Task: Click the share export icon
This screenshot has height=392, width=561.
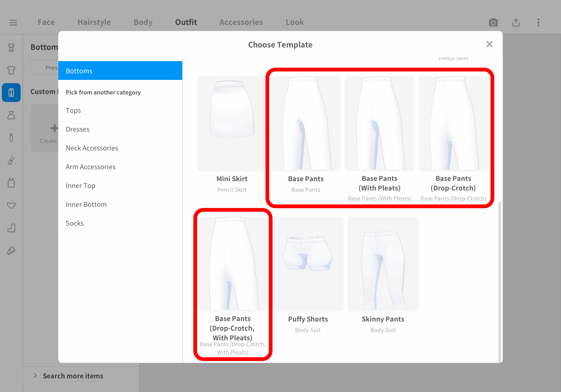Action: click(516, 23)
